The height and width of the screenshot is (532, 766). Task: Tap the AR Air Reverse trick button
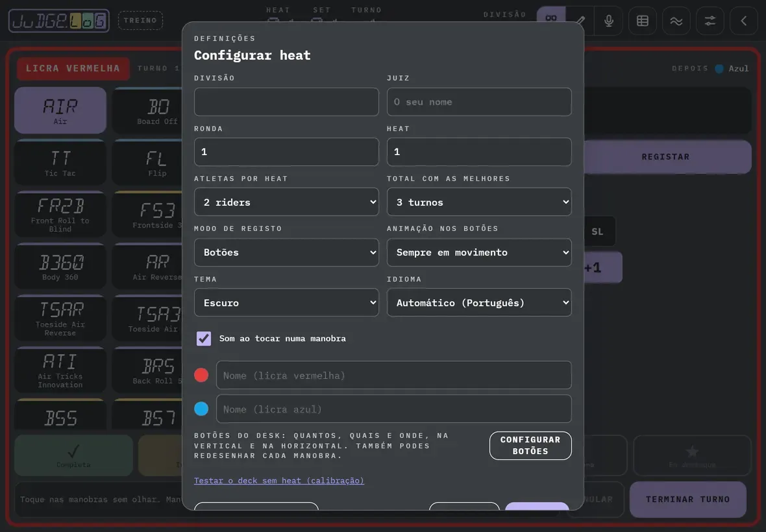coord(147,267)
